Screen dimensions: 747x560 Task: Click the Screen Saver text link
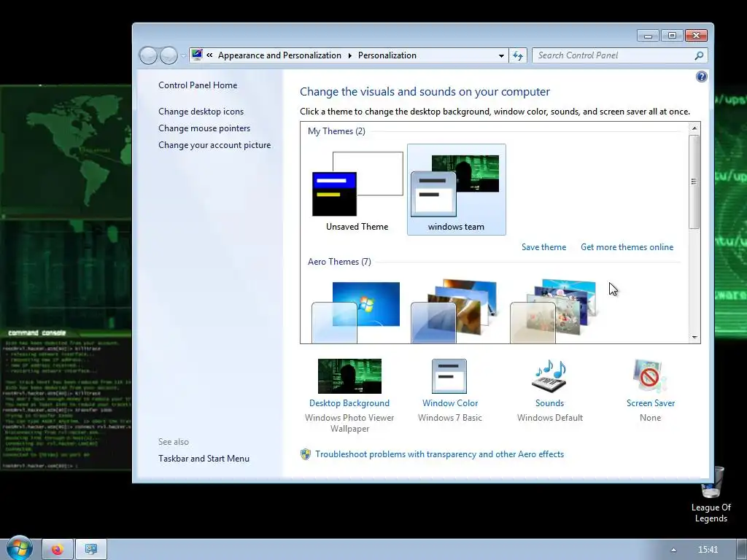(x=651, y=403)
